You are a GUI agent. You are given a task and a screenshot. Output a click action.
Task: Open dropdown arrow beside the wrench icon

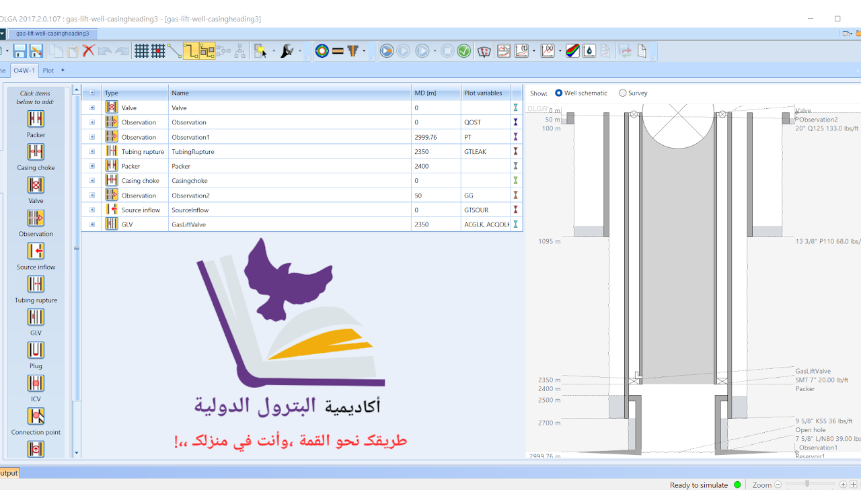click(x=299, y=51)
